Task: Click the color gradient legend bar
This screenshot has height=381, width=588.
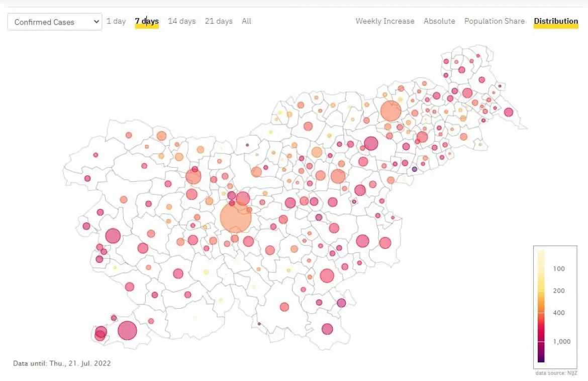Action: (541, 306)
